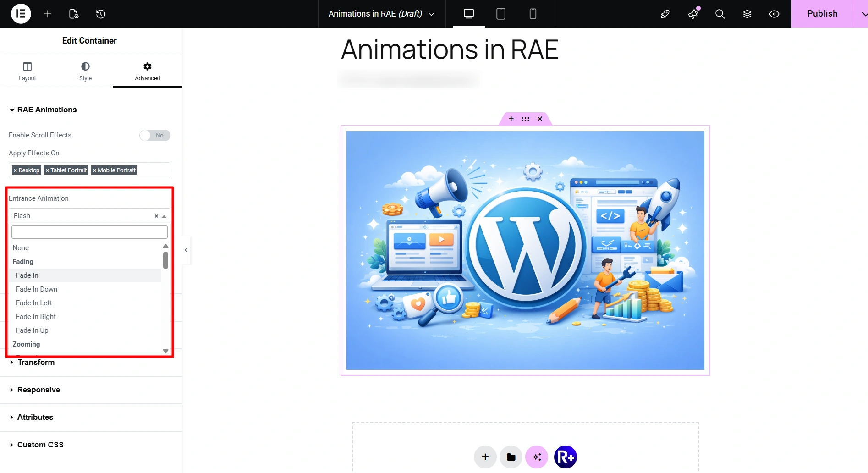Click the rocket launch icon

[x=665, y=14]
